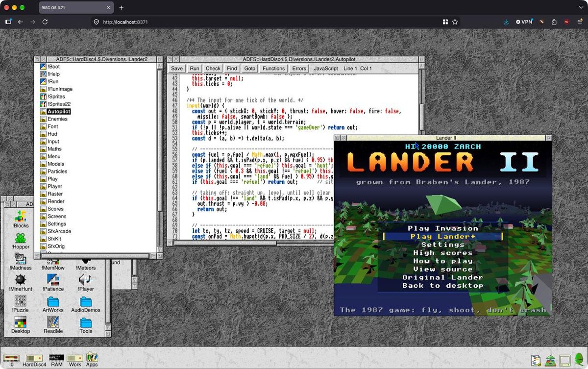This screenshot has width=588, height=369.
Task: Reload the browser page
Action: pos(45,22)
